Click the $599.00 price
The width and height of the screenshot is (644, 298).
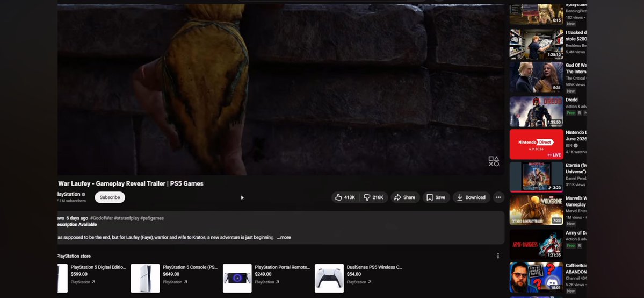[79, 274]
